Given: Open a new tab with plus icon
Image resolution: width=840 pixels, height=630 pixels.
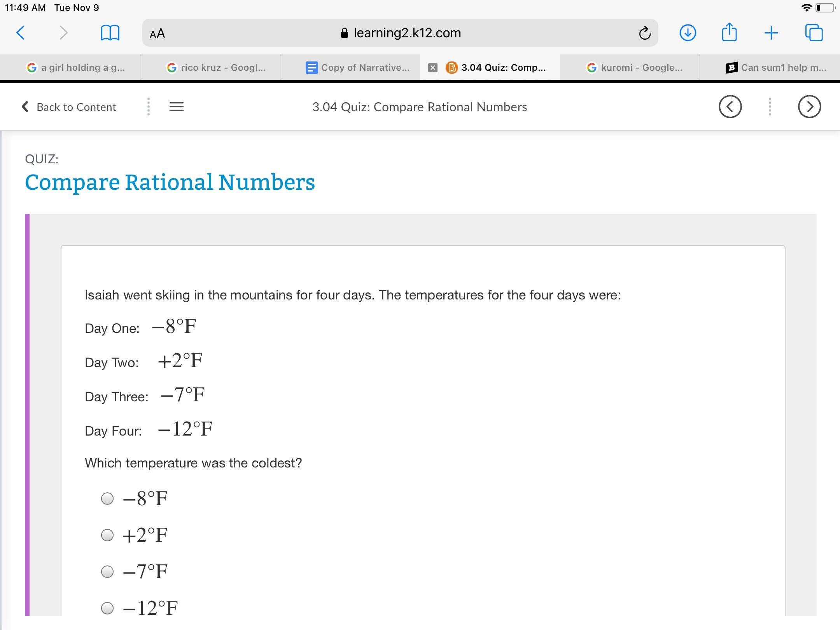Looking at the screenshot, I should tap(771, 33).
